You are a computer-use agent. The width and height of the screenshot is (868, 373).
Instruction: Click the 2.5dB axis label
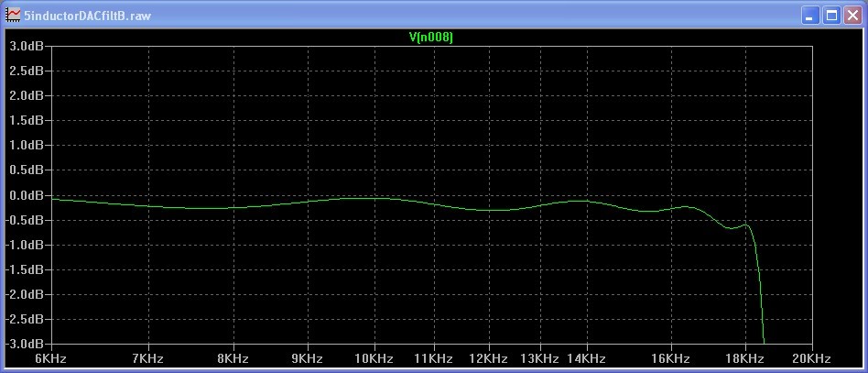(26, 71)
